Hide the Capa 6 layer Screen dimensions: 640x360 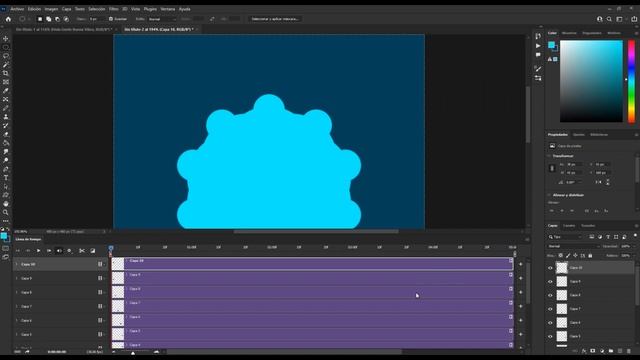pos(550,322)
